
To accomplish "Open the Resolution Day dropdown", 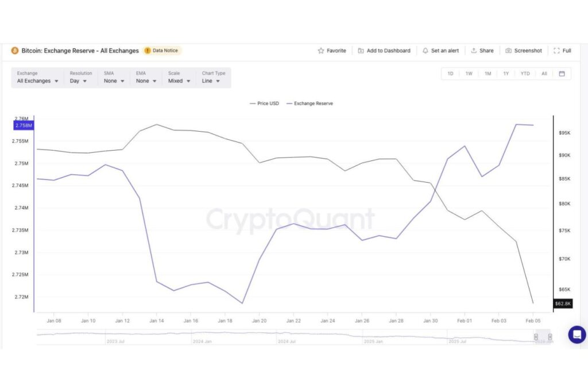I will [79, 81].
